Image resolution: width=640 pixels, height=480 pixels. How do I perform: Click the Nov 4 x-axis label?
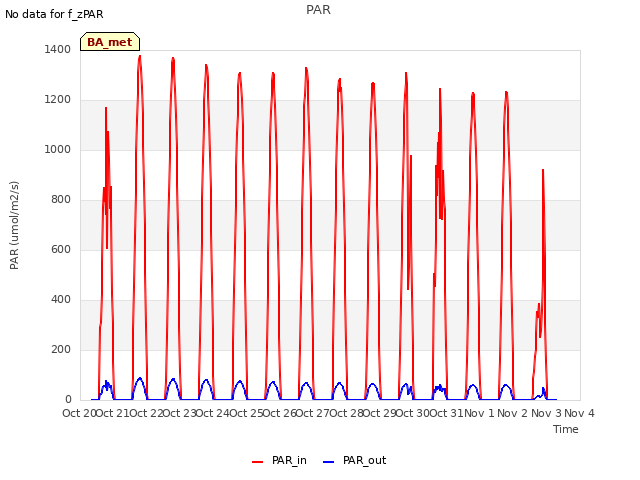coord(579,413)
